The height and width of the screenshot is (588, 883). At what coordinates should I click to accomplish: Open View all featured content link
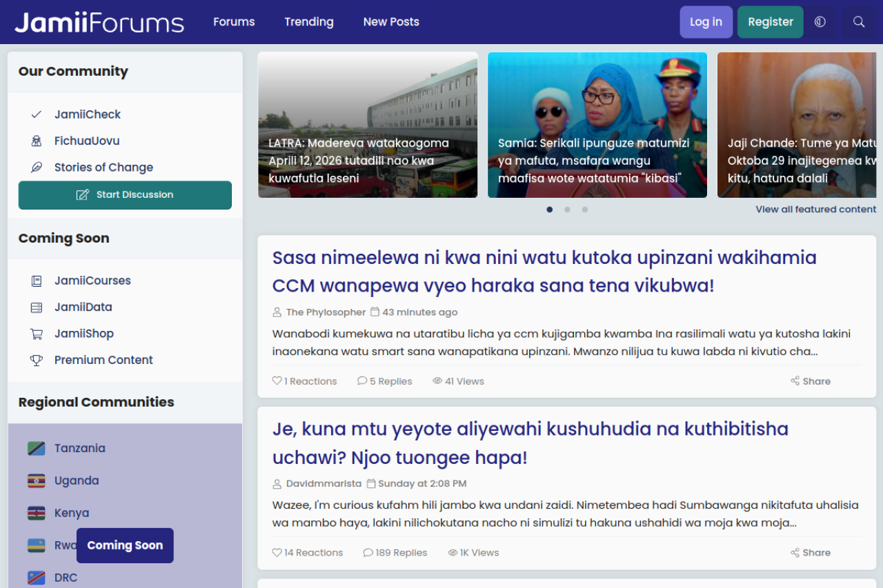(815, 210)
